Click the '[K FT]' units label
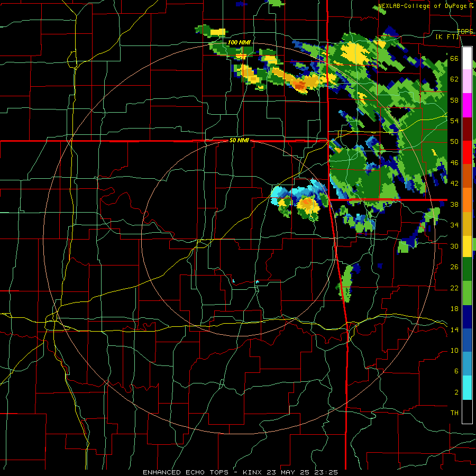This screenshot has width=476, height=476. point(447,36)
